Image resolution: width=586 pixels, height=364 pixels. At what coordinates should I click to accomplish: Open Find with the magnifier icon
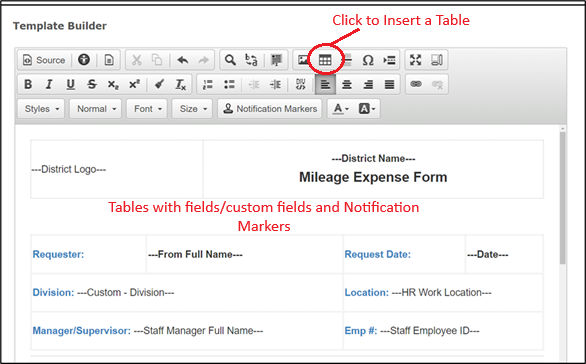point(230,60)
